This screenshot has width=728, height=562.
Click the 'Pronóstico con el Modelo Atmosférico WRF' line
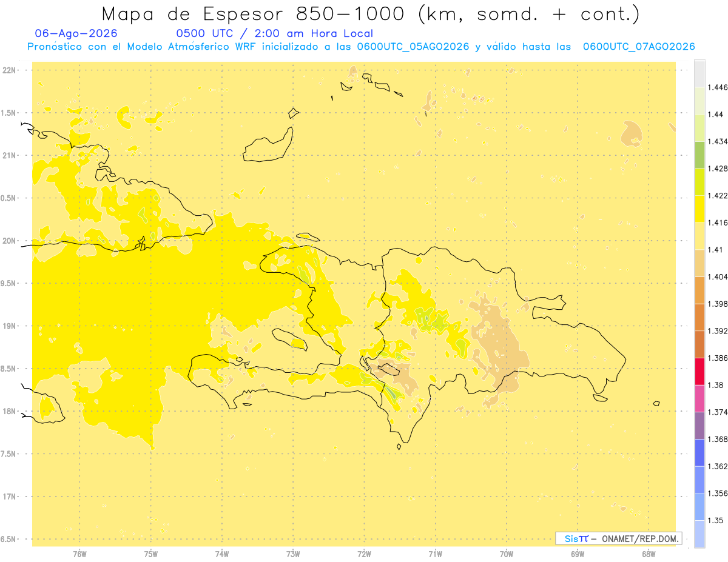[x=361, y=47]
